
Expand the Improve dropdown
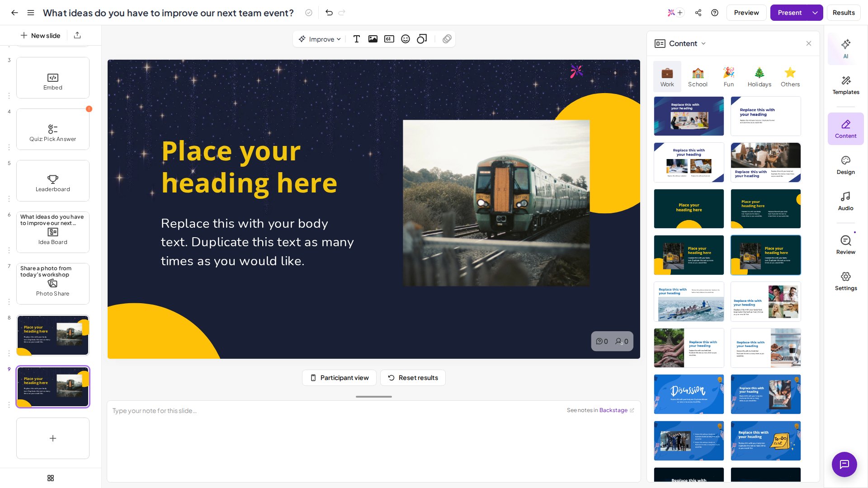click(320, 39)
